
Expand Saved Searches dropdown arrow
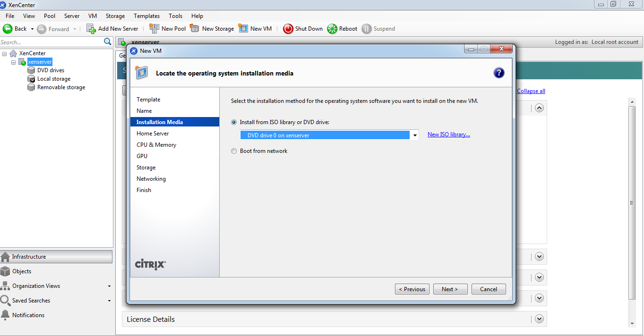tap(109, 301)
